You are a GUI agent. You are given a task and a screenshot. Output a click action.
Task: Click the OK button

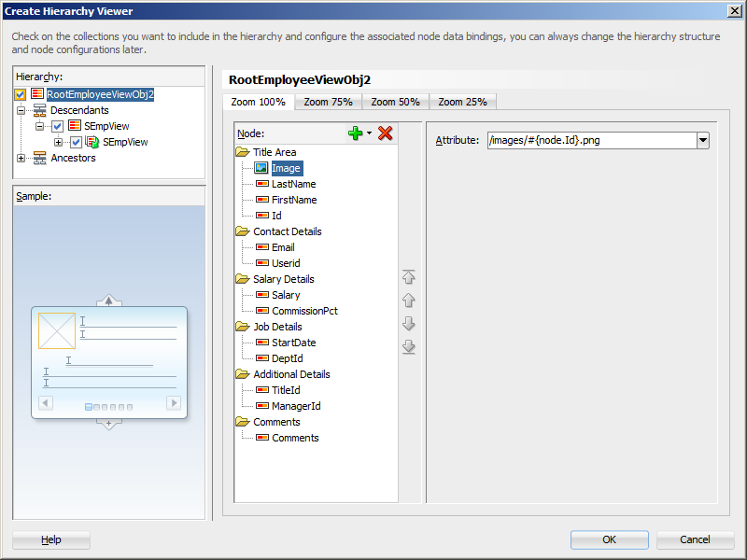610,539
